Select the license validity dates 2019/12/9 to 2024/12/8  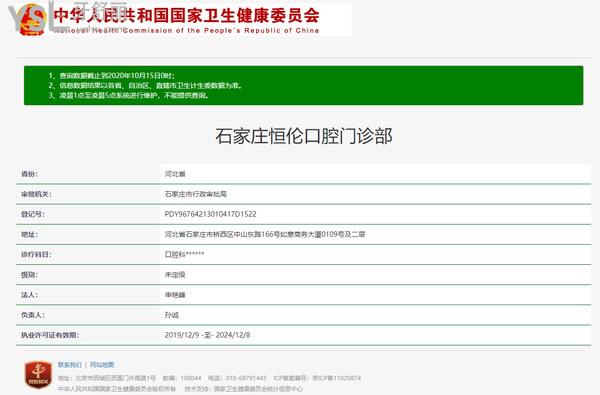coord(207,335)
